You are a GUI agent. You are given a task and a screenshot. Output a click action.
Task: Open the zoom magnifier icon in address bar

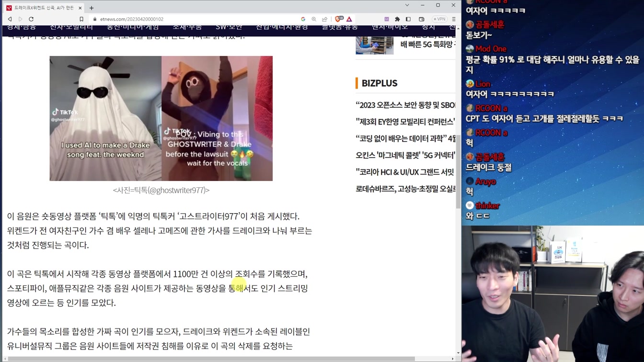point(314,19)
